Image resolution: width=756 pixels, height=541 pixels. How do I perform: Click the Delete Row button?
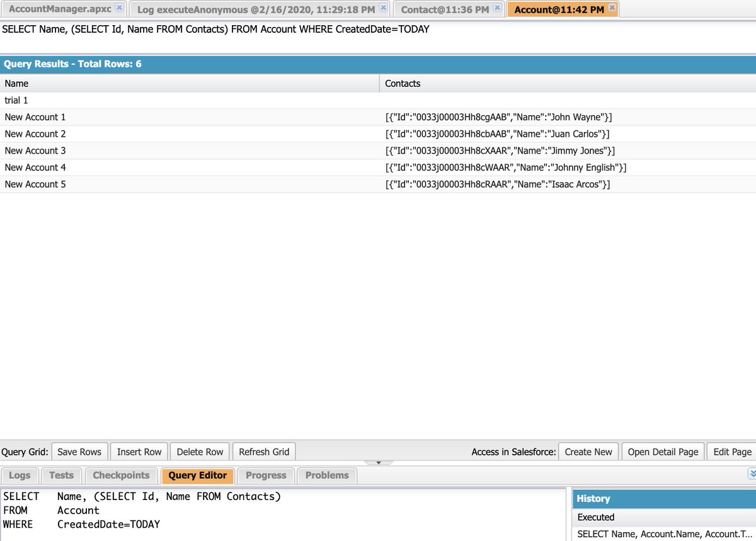[200, 452]
